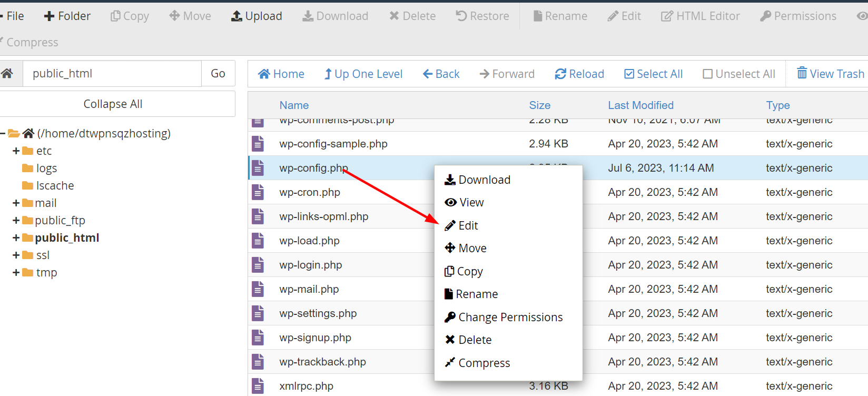Click Up One Level
The width and height of the screenshot is (868, 396).
pos(363,74)
